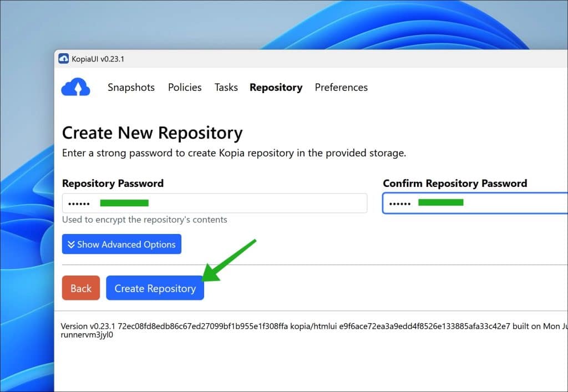Click the Version v0.23.1 footer text
The width and height of the screenshot is (568, 392).
tap(314, 326)
